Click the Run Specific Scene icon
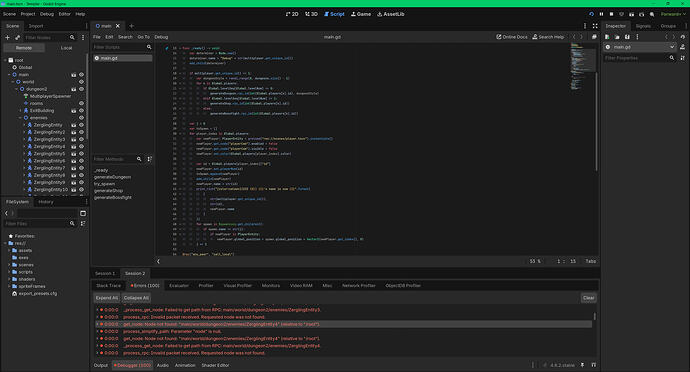The height and width of the screenshot is (372, 690). (x=642, y=14)
